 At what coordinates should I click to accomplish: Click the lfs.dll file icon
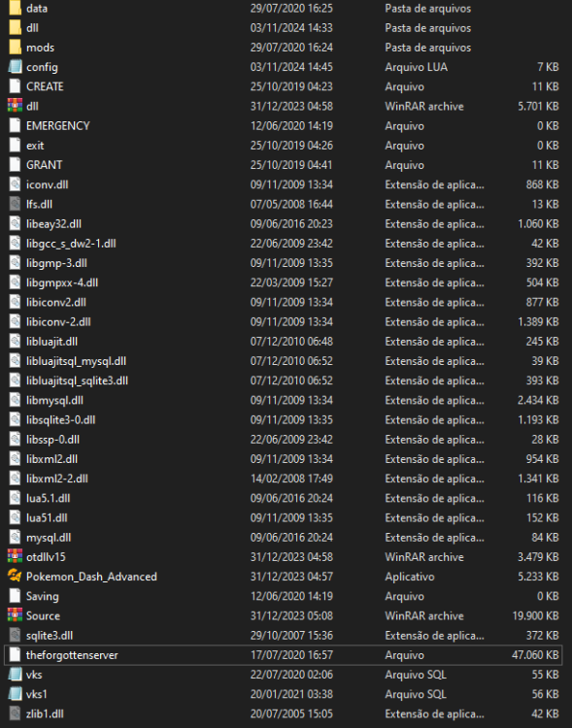tap(15, 204)
